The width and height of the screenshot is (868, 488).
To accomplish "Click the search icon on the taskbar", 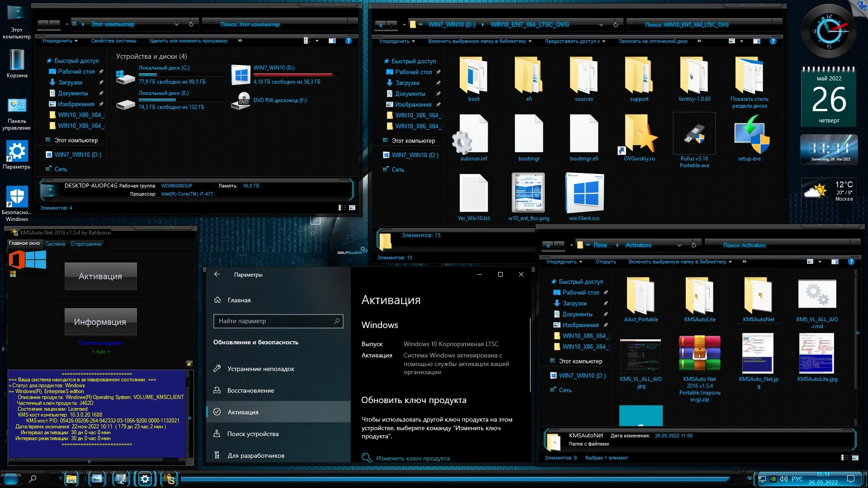I will pyautogui.click(x=33, y=479).
